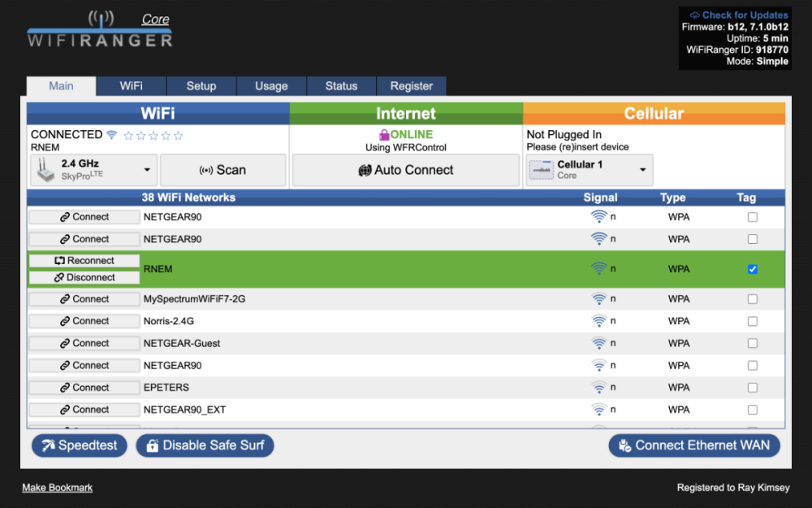Untick the Tag checkbox for RNEM

pos(752,269)
